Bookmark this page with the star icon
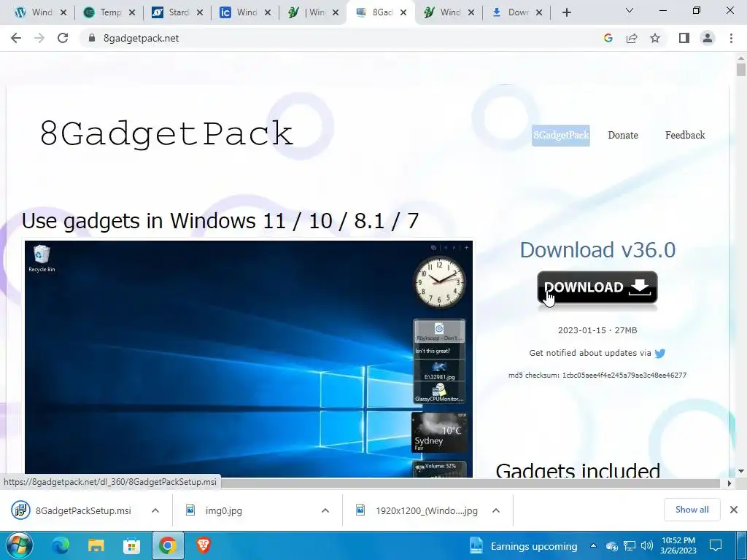747x560 pixels. [655, 38]
